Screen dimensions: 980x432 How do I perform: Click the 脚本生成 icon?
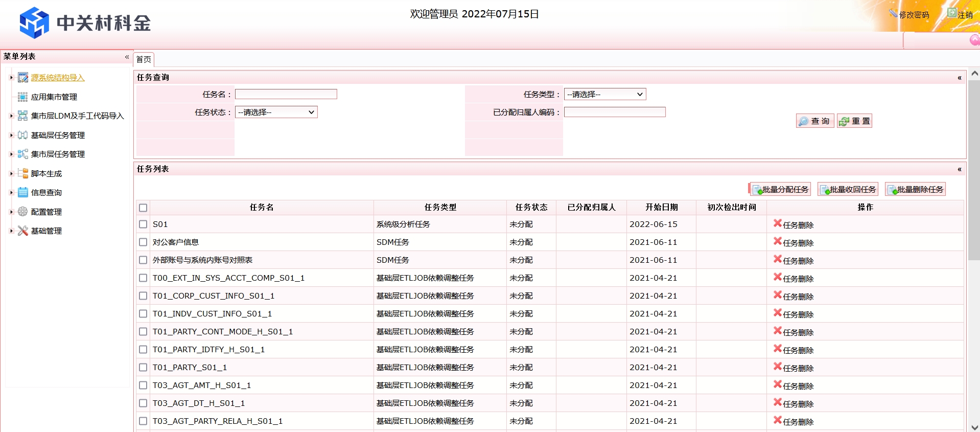[x=23, y=173]
